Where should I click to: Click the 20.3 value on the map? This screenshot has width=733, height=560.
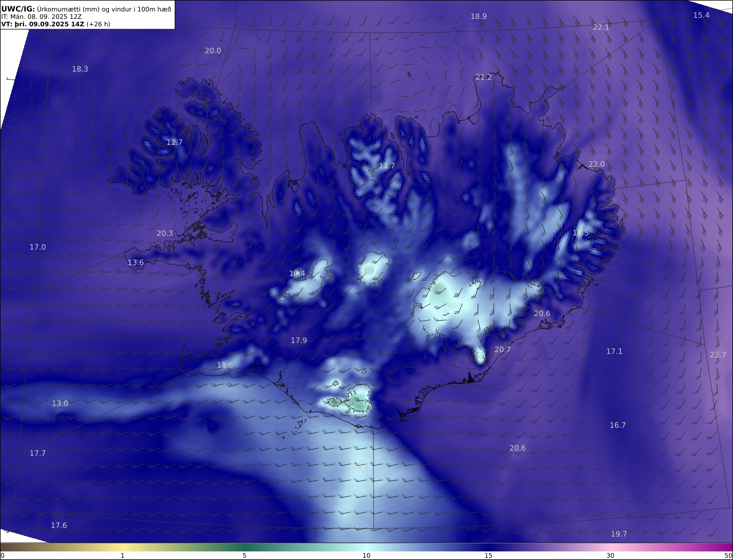165,233
